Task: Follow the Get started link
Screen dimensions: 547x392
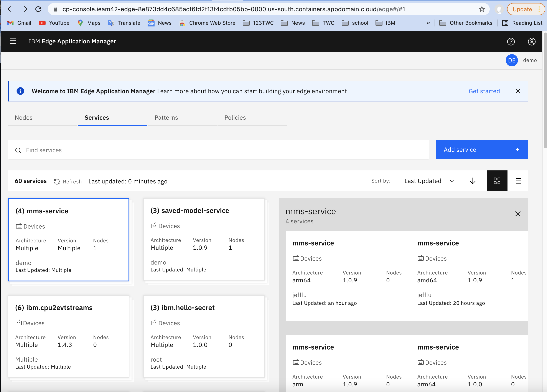Action: [x=484, y=91]
